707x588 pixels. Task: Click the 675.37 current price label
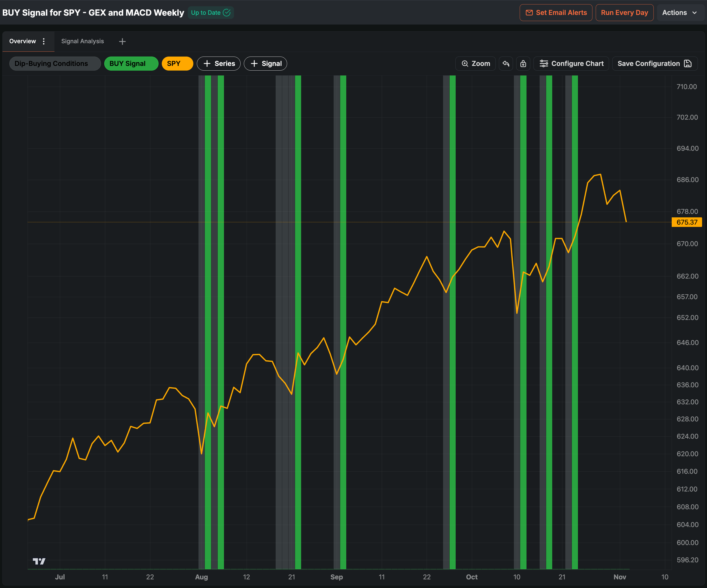(x=686, y=222)
